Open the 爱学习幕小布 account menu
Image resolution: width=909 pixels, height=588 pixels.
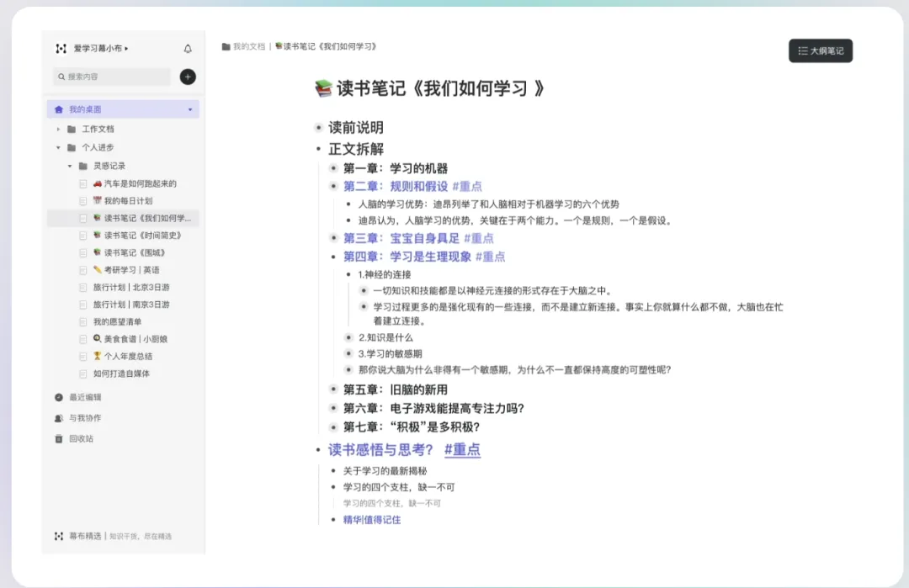tap(101, 49)
